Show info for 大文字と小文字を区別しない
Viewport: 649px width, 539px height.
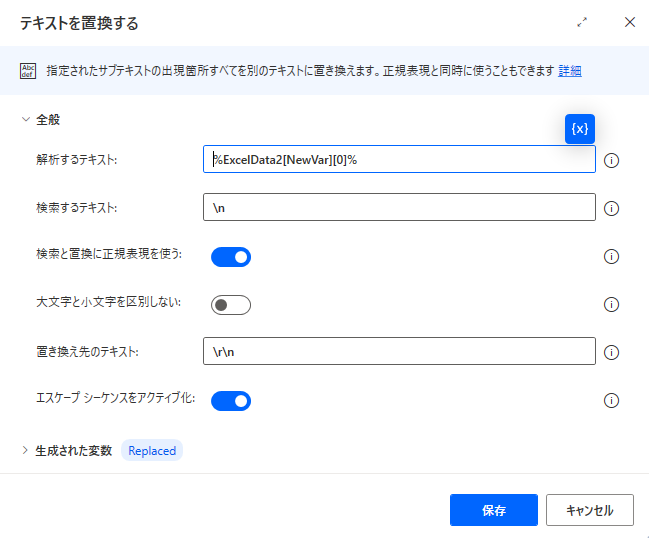coord(611,304)
